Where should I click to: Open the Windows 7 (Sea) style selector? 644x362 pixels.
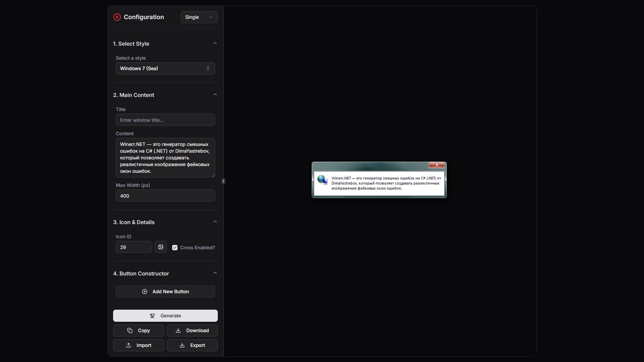[165, 68]
